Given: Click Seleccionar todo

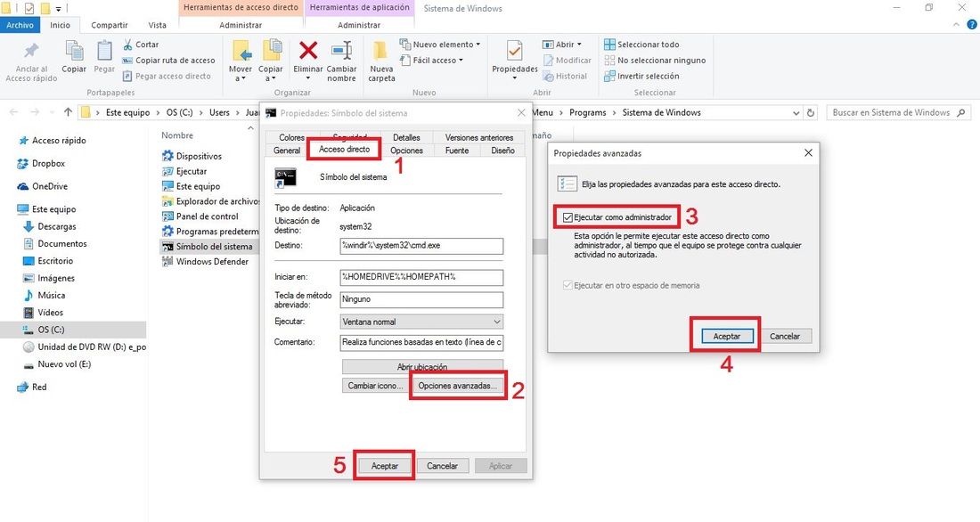Looking at the screenshot, I should 641,45.
